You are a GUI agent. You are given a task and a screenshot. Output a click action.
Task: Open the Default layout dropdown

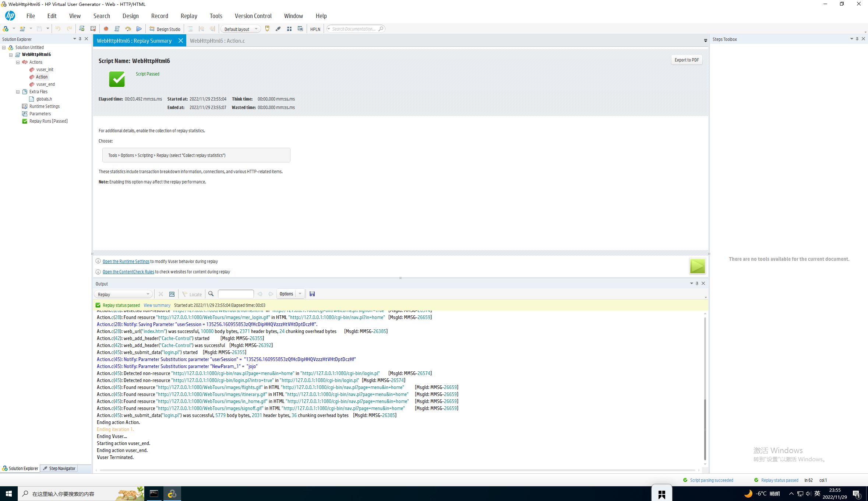(241, 29)
